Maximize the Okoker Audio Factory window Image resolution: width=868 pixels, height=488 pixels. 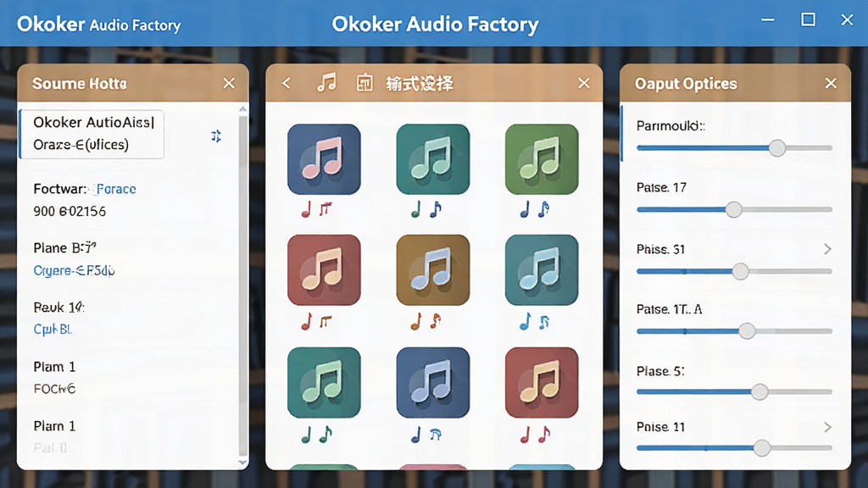(808, 20)
